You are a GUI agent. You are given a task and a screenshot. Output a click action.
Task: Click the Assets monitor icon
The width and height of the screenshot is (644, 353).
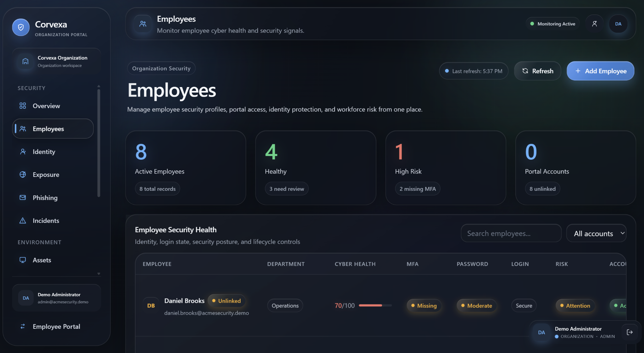coord(23,260)
